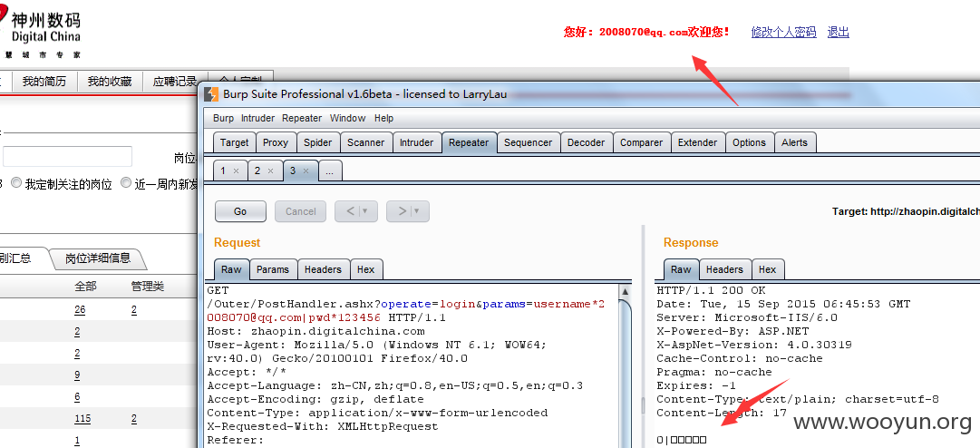This screenshot has height=448, width=980.
Task: Show the Response Raw view
Action: pos(681,269)
